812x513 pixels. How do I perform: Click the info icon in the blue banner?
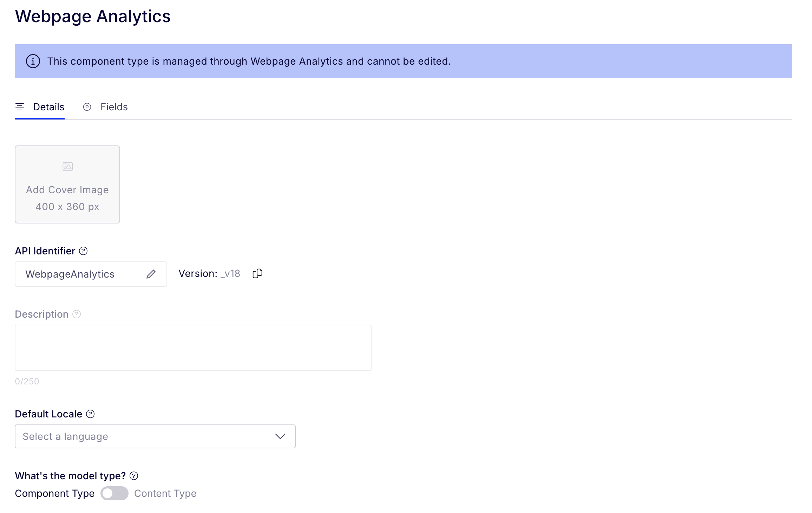click(x=33, y=61)
